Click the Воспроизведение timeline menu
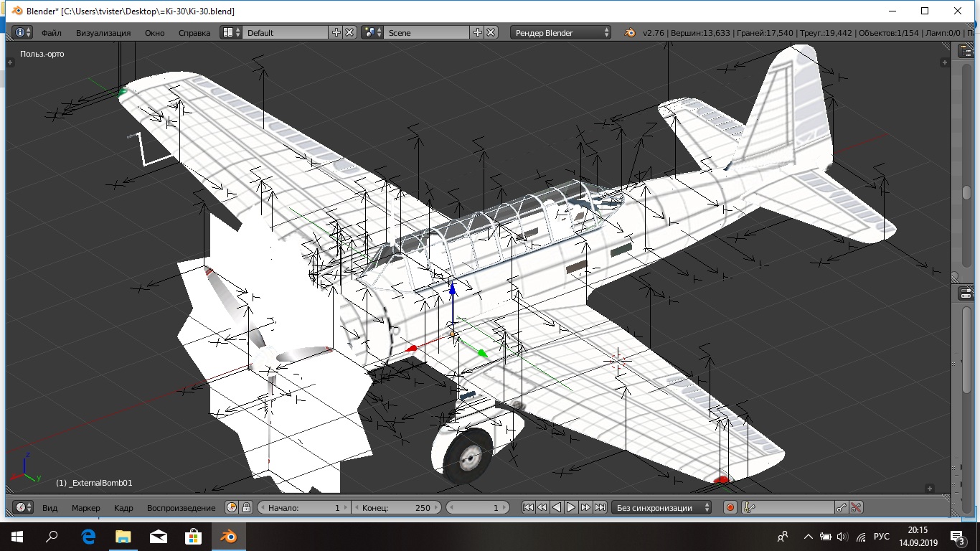Image resolution: width=980 pixels, height=551 pixels. coord(181,507)
